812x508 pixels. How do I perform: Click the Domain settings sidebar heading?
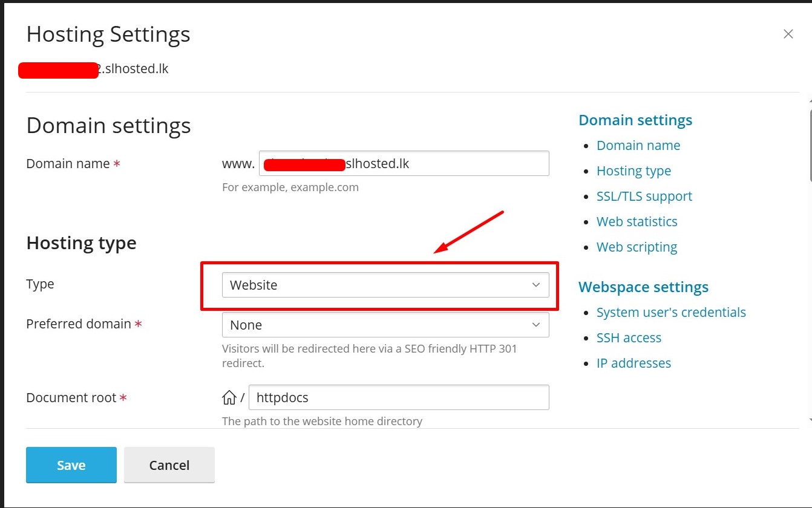tap(635, 120)
